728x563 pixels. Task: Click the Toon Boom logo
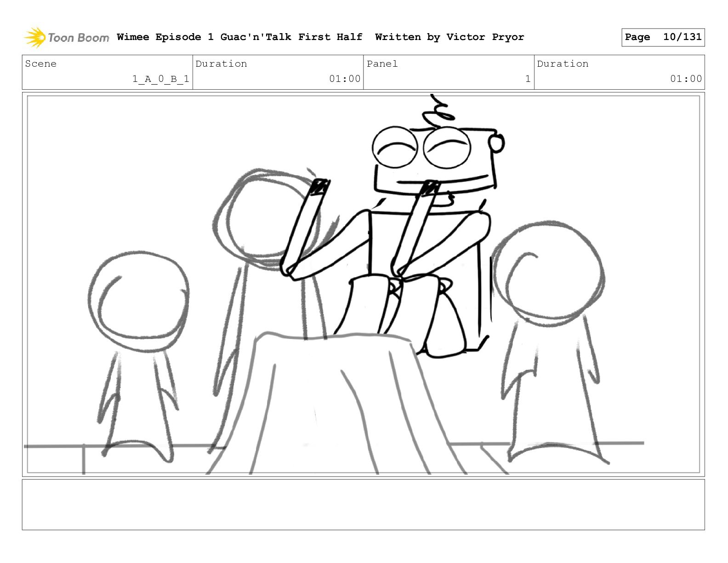click(x=67, y=37)
